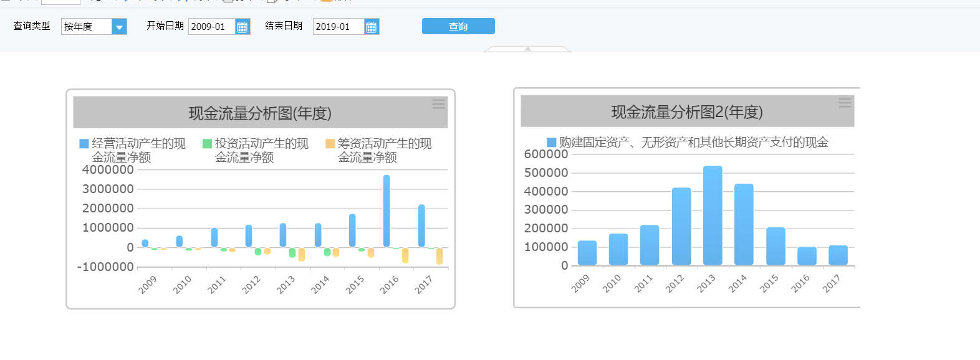Screen dimensions: 980x360
Task: Open the start date calendar picker
Action: 243,27
